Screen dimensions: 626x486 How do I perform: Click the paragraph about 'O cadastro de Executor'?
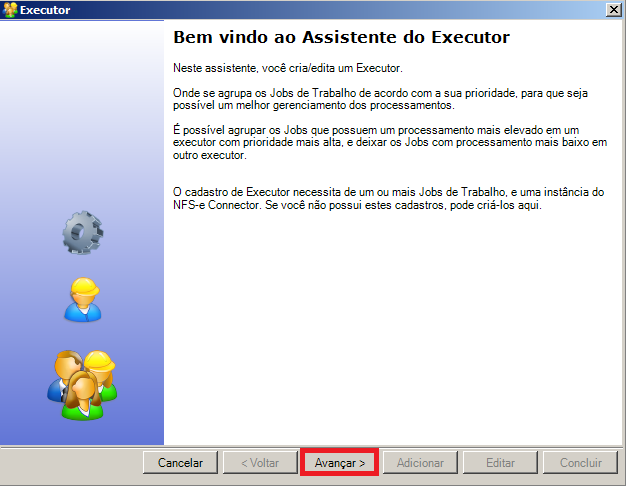pos(388,198)
